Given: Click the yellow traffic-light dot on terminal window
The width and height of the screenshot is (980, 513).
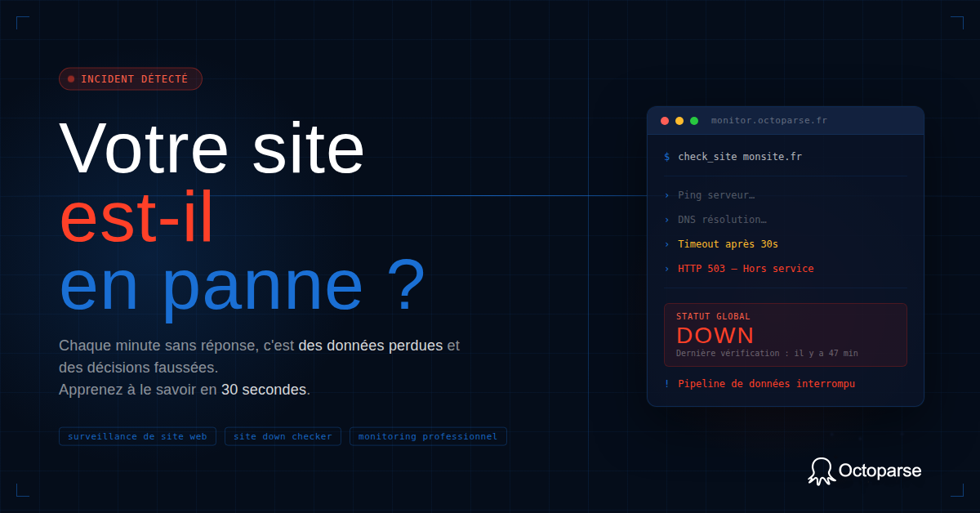Looking at the screenshot, I should pyautogui.click(x=679, y=120).
